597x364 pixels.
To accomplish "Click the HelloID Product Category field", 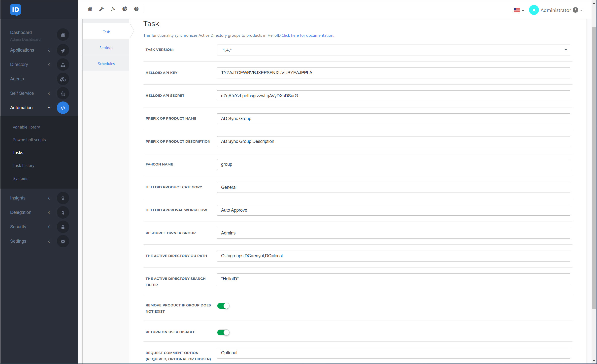I will (393, 187).
